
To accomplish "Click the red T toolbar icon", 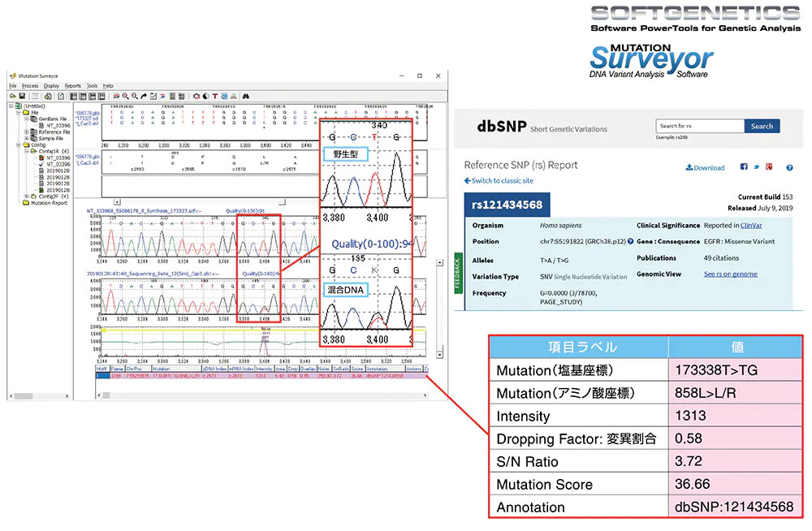I will pos(215,97).
